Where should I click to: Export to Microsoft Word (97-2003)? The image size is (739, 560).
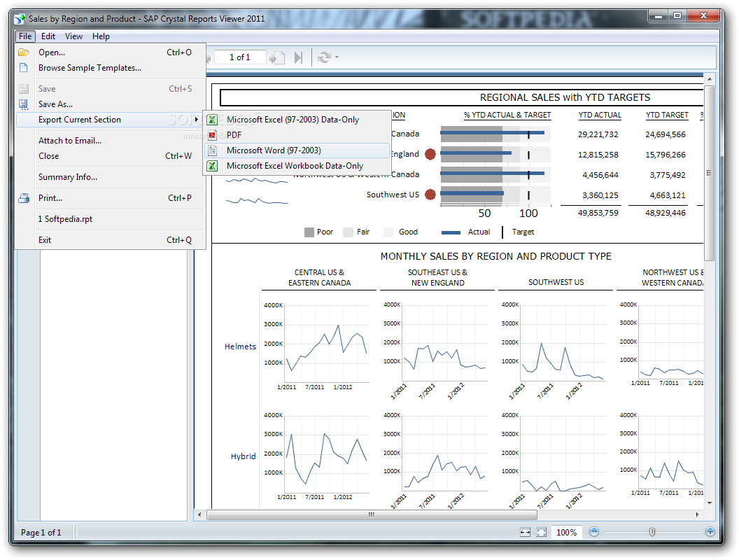tap(297, 150)
